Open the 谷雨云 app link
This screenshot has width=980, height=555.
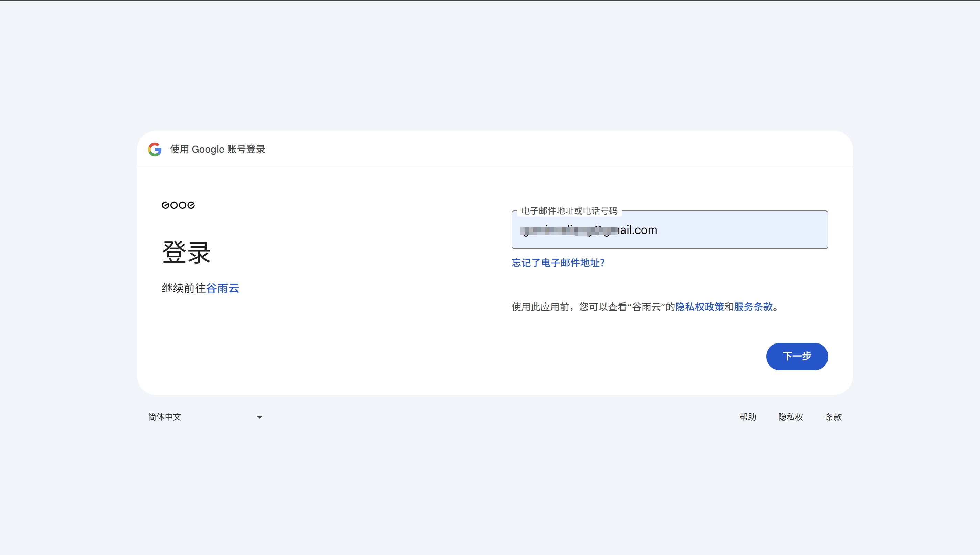[223, 289]
